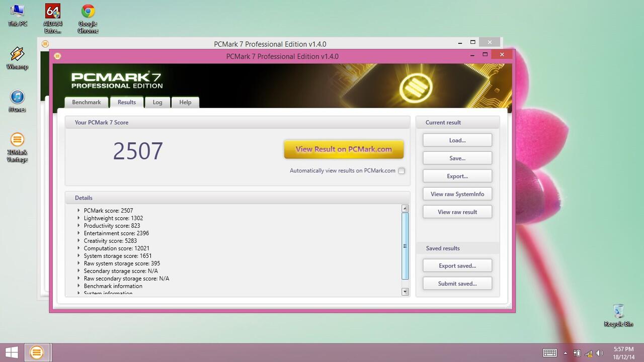The image size is (644, 362).
Task: Open the Log tab
Action: [157, 102]
